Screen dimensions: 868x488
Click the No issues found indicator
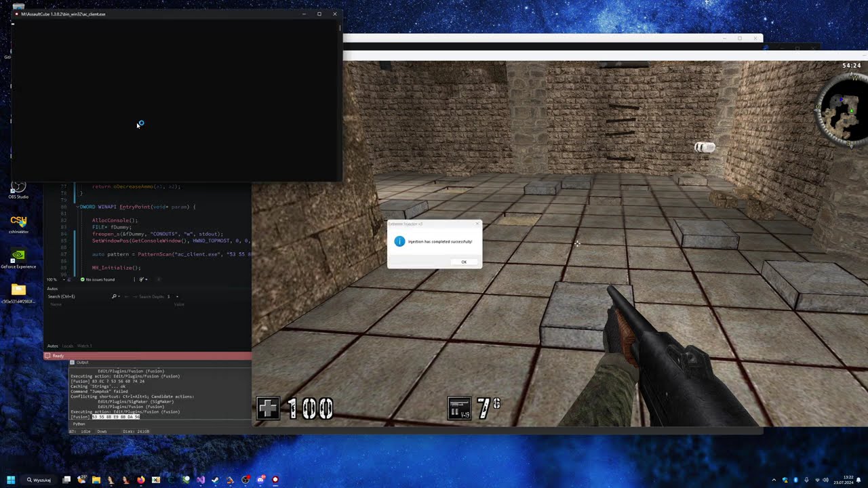[x=98, y=279]
